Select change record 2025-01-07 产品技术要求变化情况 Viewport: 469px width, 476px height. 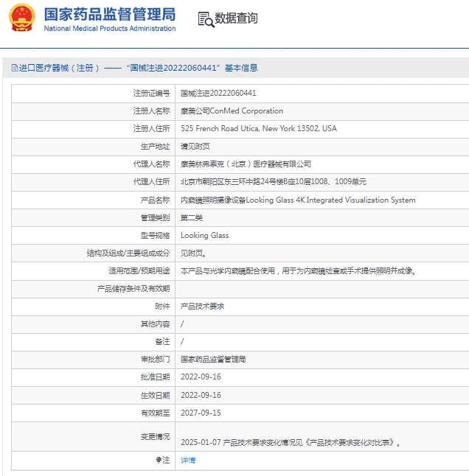click(x=290, y=442)
